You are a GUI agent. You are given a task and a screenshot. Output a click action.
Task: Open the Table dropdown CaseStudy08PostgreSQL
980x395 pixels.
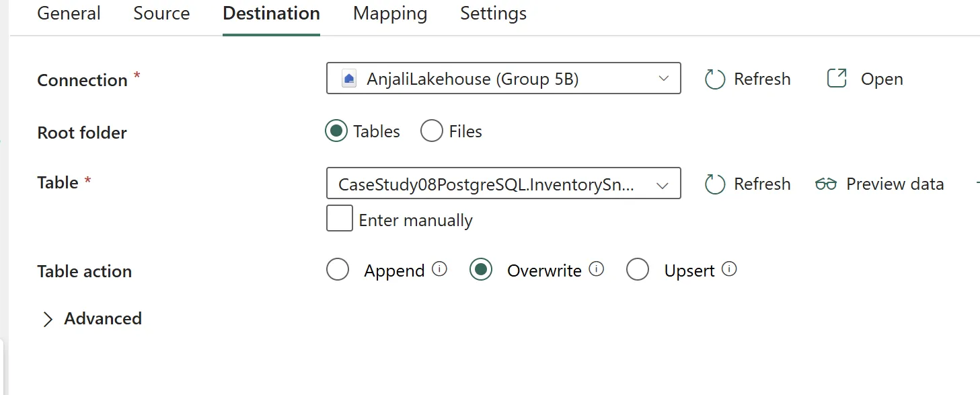click(x=504, y=183)
